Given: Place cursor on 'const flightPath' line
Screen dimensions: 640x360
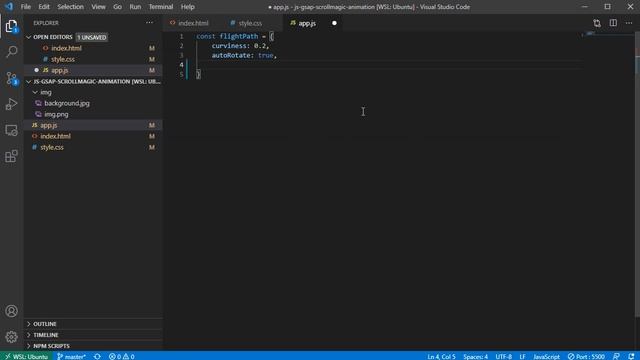Looking at the screenshot, I should 235,36.
